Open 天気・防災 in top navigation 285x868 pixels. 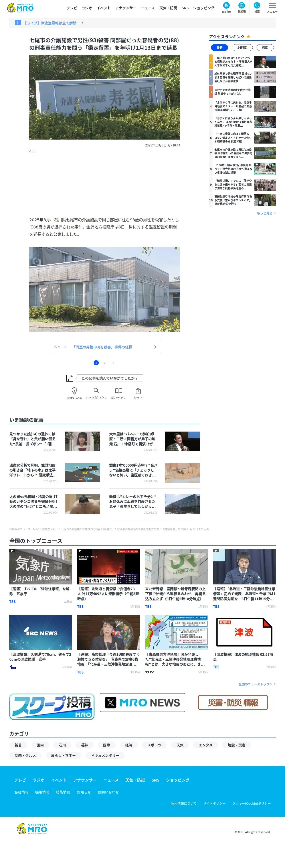[x=168, y=8]
